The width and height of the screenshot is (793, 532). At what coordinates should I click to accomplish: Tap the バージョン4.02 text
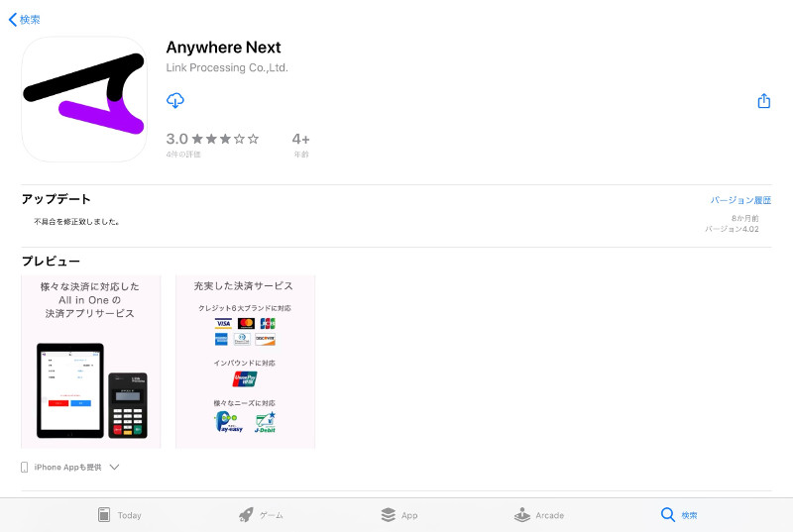pos(732,229)
